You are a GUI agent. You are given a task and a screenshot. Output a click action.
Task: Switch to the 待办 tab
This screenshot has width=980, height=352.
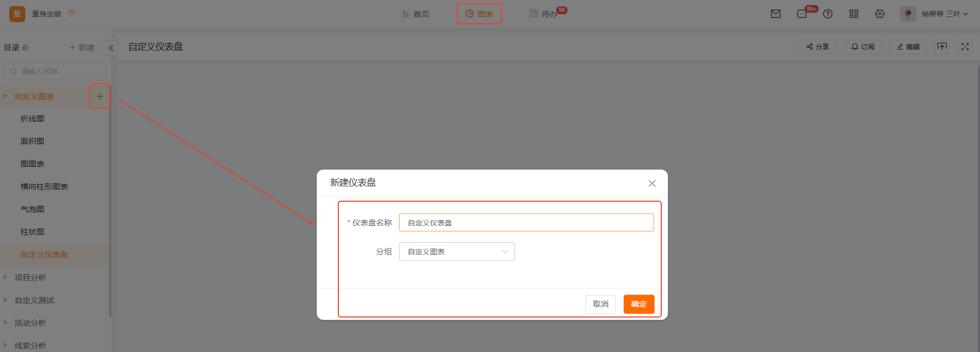coord(544,14)
